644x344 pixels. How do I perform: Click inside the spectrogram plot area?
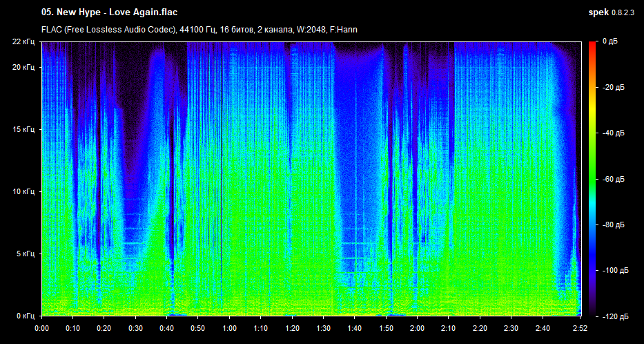tap(311, 179)
